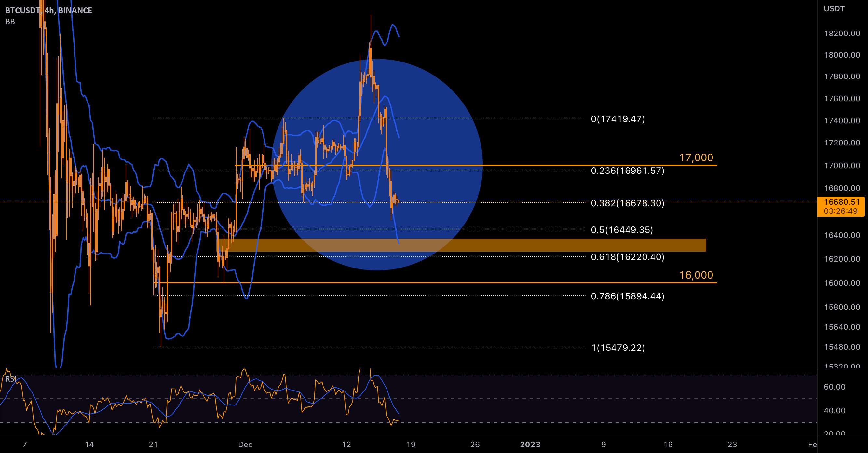Click price axis value 18000.00
The image size is (868, 453).
point(842,55)
